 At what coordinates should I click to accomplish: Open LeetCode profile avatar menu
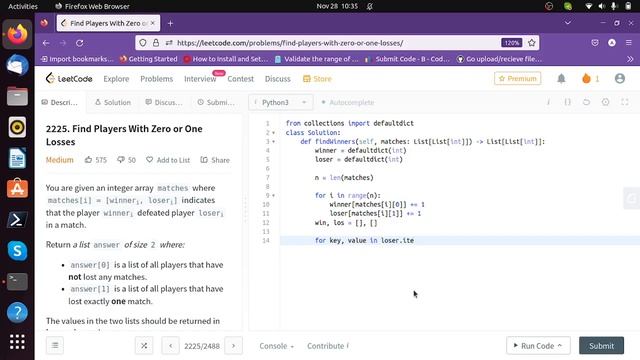(620, 78)
